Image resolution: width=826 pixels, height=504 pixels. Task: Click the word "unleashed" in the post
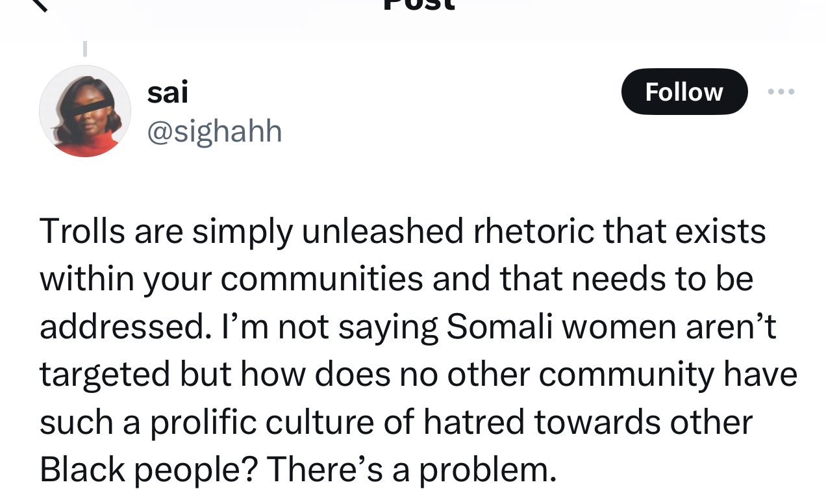pyautogui.click(x=382, y=231)
